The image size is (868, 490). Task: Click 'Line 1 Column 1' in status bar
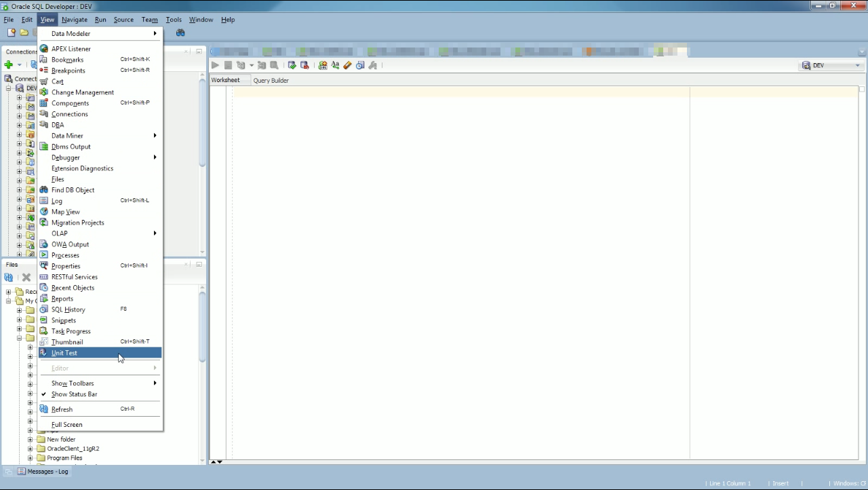point(730,483)
